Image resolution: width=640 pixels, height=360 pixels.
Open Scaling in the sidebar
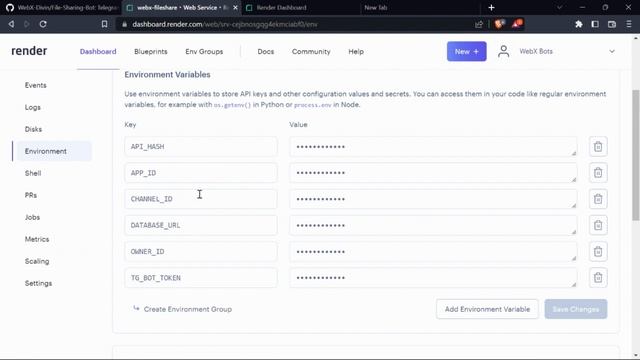(37, 261)
